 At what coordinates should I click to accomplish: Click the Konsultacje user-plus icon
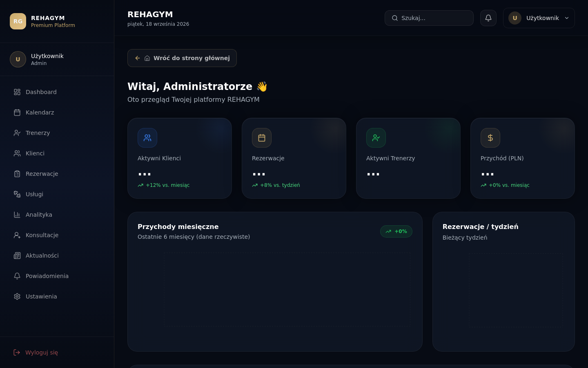[17, 235]
